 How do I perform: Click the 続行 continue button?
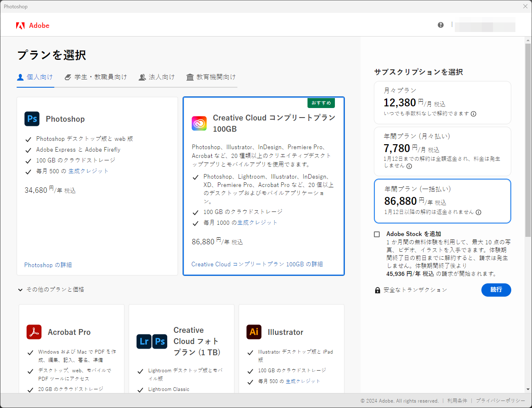point(496,290)
